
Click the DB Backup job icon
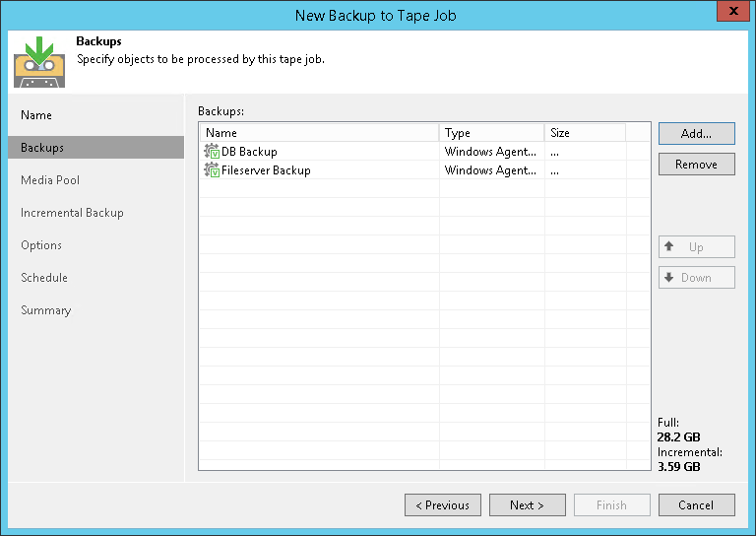pos(212,152)
